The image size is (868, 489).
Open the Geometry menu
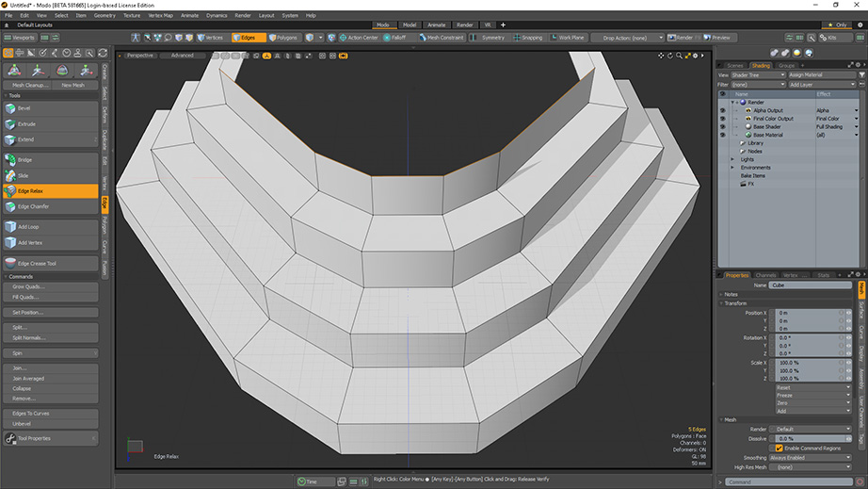tap(104, 15)
